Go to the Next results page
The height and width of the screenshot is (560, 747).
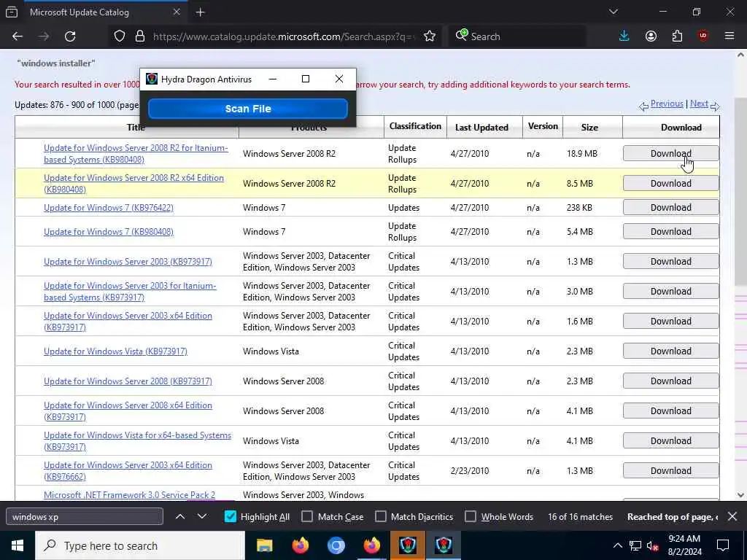pos(699,104)
